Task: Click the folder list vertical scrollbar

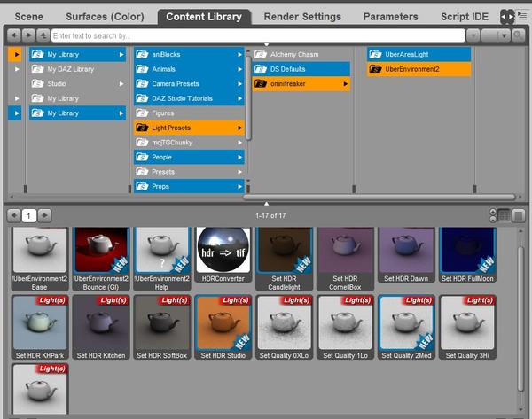Action: (x=248, y=98)
